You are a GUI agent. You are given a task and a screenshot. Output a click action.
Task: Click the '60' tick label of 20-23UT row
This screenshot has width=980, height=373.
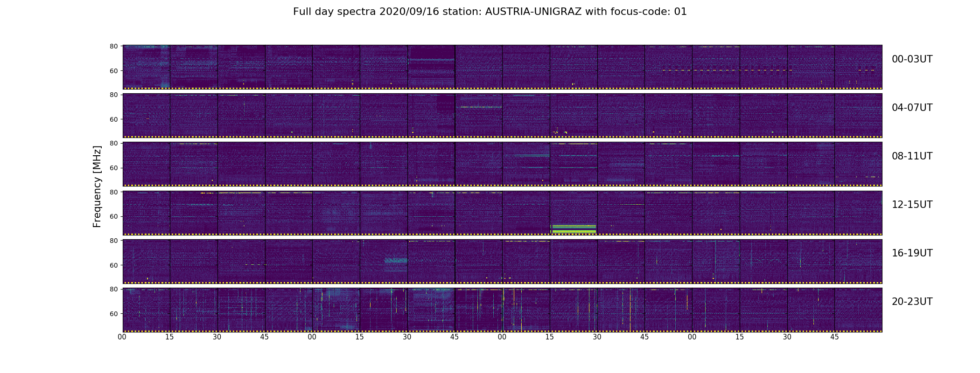pos(113,314)
